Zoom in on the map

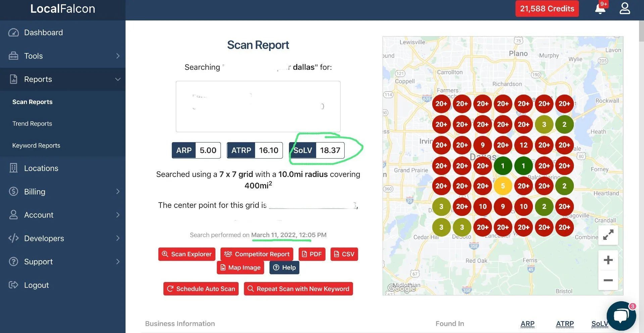point(608,260)
